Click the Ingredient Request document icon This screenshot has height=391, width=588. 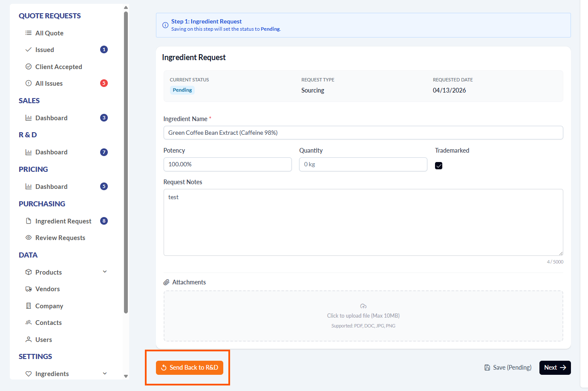click(x=29, y=221)
